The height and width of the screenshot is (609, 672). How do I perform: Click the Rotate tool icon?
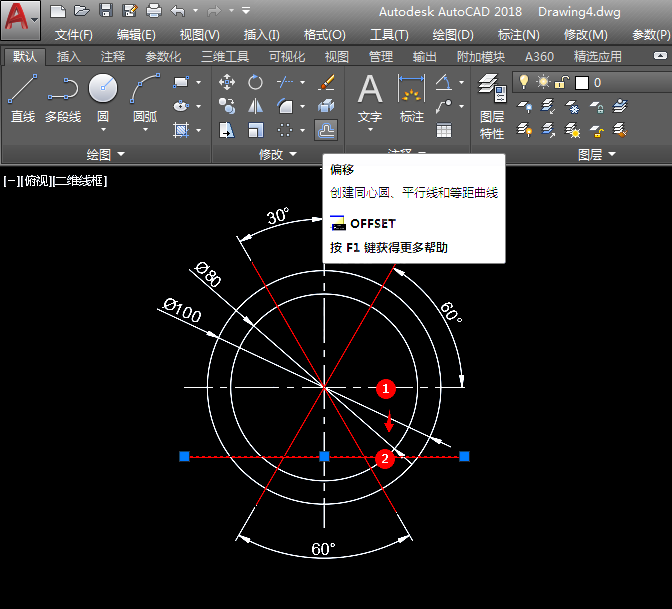pyautogui.click(x=256, y=82)
